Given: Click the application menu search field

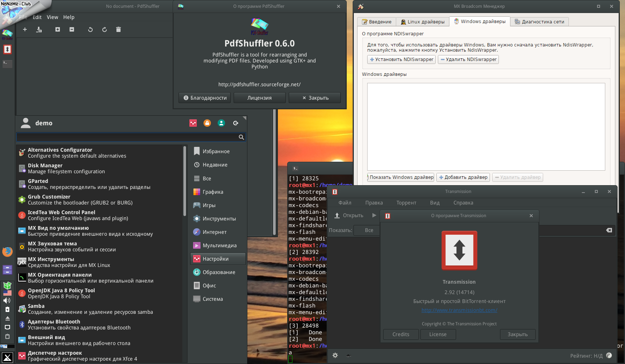Looking at the screenshot, I should [x=126, y=137].
